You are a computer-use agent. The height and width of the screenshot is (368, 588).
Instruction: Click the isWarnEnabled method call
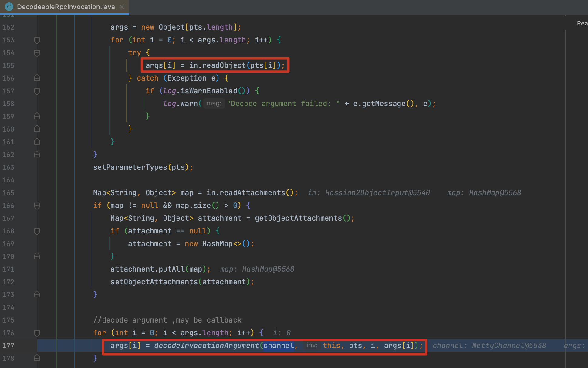click(x=209, y=91)
